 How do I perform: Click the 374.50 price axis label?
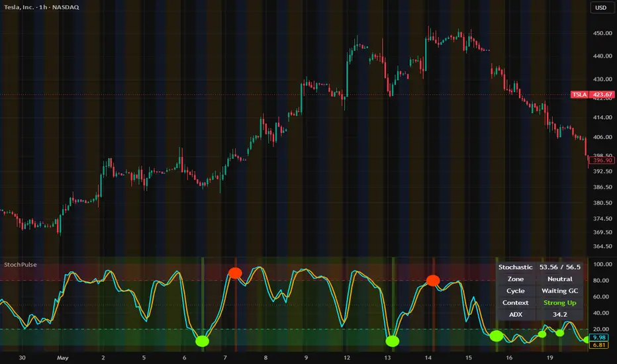tap(602, 218)
